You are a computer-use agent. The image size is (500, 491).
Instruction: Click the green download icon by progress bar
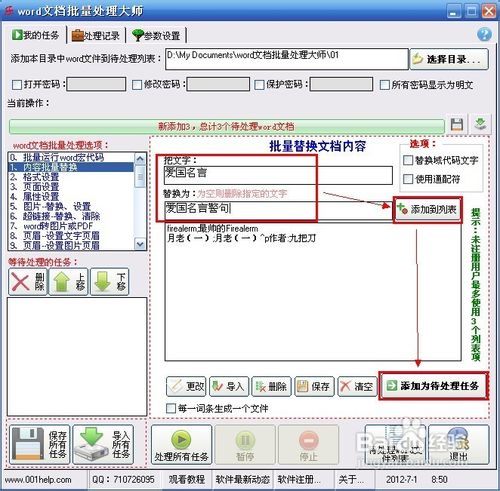[480, 124]
